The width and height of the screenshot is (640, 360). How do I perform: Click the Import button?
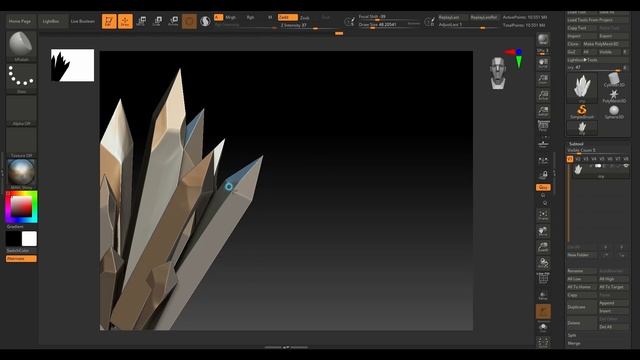click(581, 36)
